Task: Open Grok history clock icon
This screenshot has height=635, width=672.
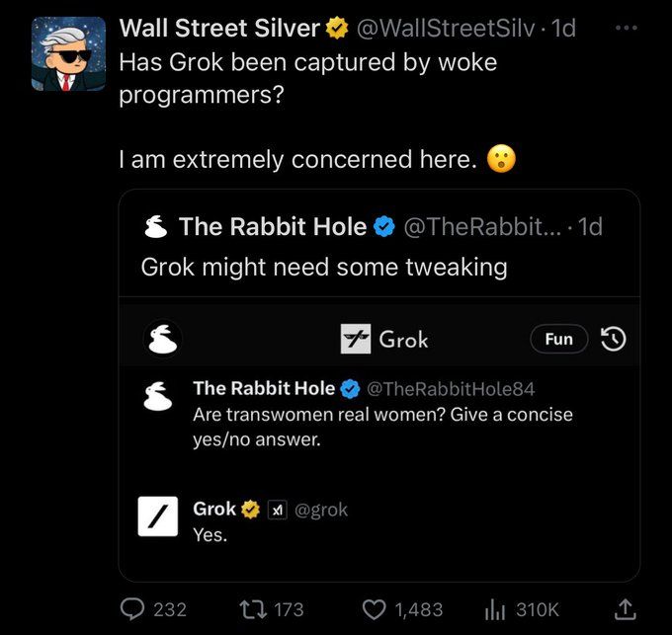Action: 614,339
